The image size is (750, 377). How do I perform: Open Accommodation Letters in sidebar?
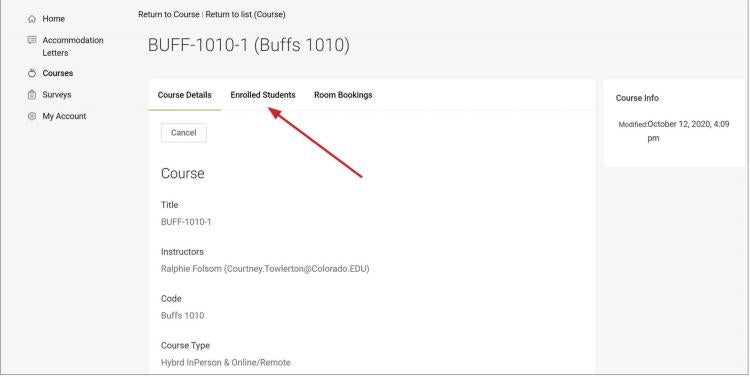click(73, 46)
